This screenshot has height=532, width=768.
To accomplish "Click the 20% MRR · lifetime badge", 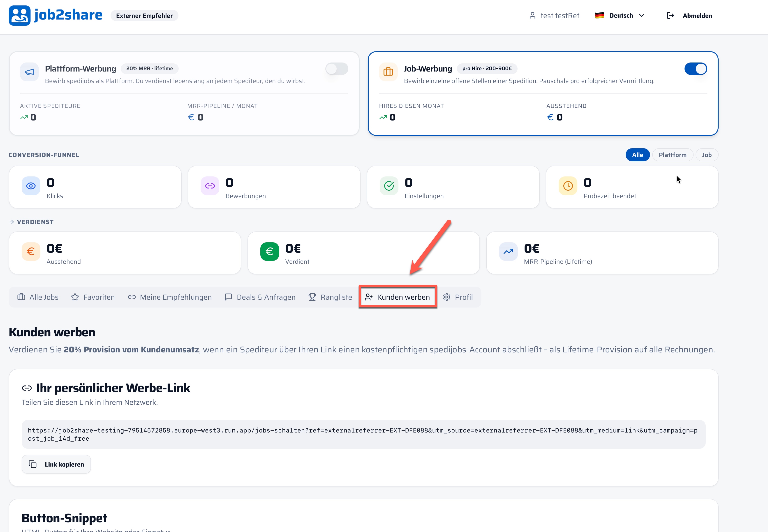I will 150,69.
